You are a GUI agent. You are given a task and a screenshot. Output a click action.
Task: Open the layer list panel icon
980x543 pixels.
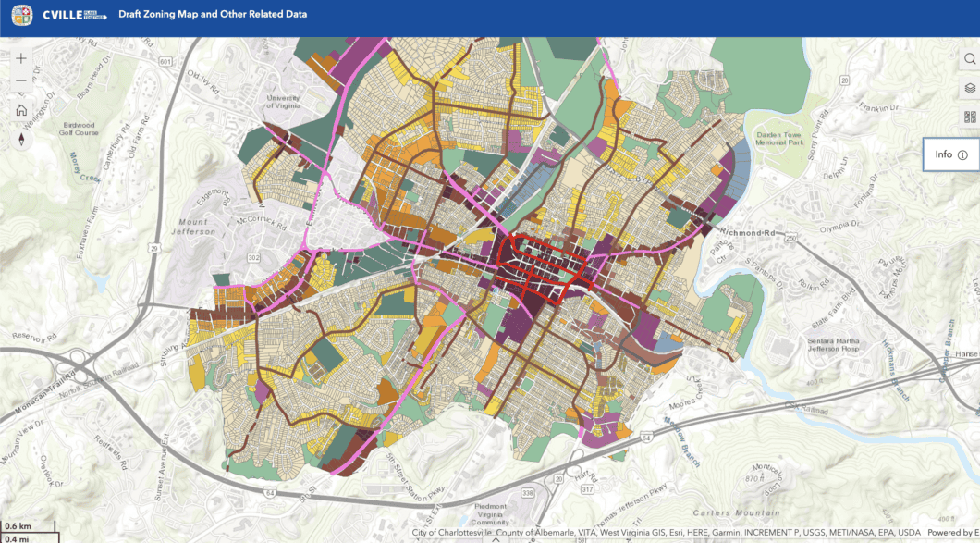click(968, 86)
